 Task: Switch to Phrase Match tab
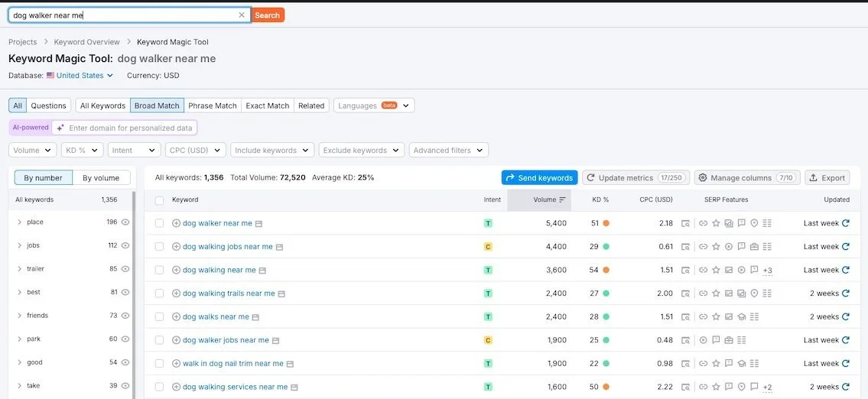point(213,105)
